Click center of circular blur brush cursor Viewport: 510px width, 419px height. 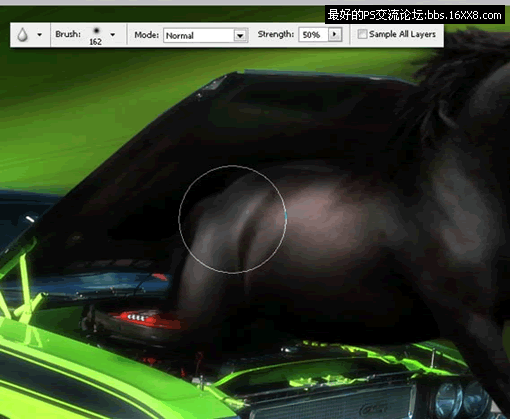[232, 219]
